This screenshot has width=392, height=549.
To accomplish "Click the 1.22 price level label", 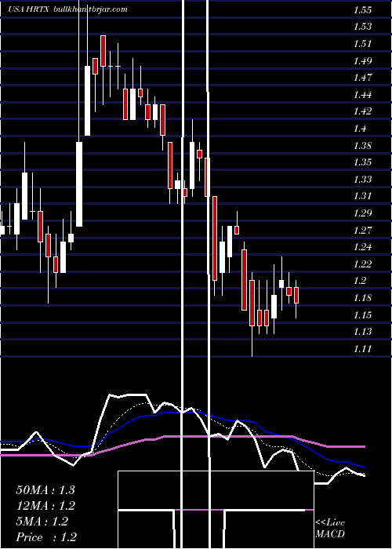I will tap(362, 264).
